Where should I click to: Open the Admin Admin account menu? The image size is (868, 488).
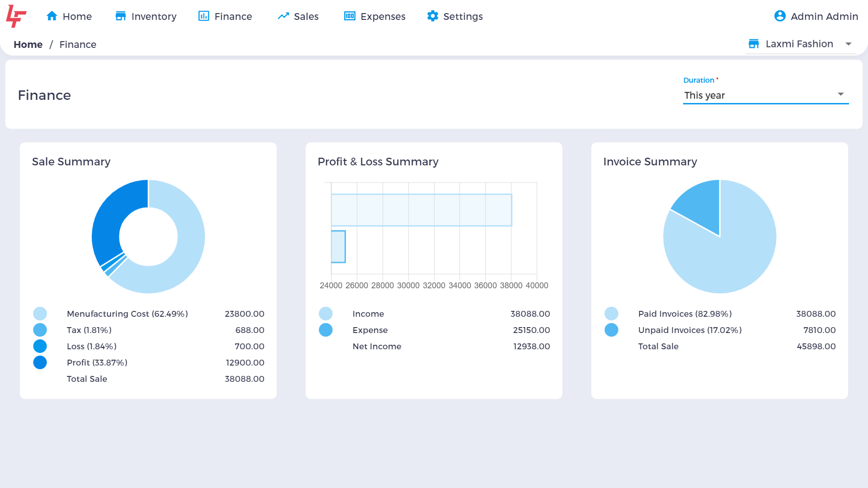(x=816, y=16)
